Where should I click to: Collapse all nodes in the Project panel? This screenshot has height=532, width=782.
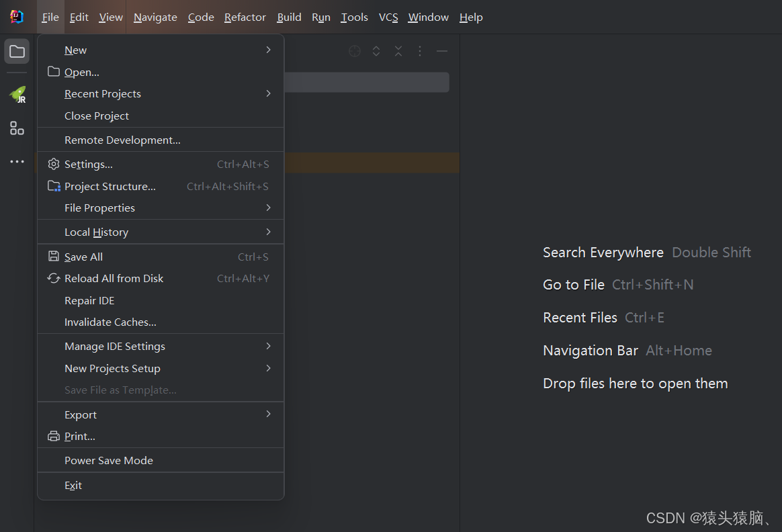(398, 50)
